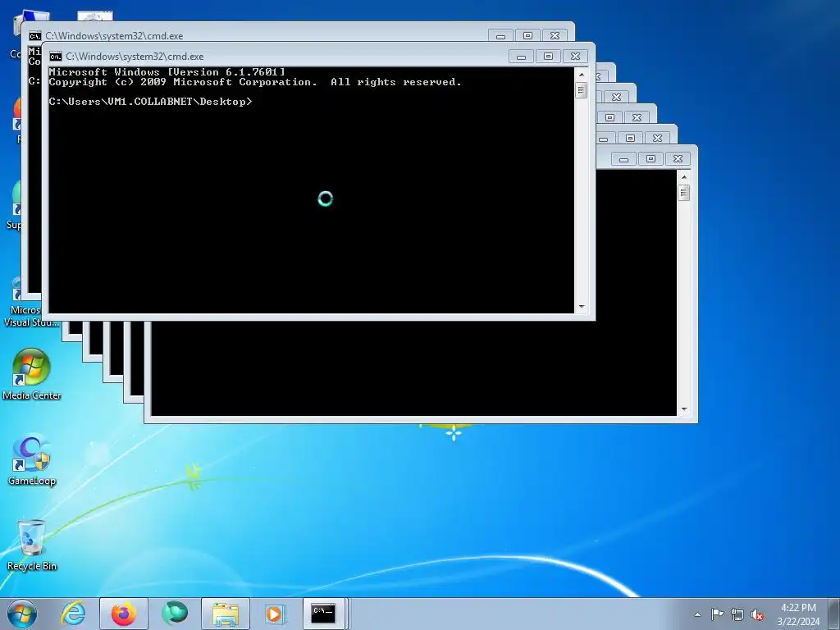The image size is (840, 630).
Task: Select the Media Center desktop shortcut
Action: coord(32,374)
